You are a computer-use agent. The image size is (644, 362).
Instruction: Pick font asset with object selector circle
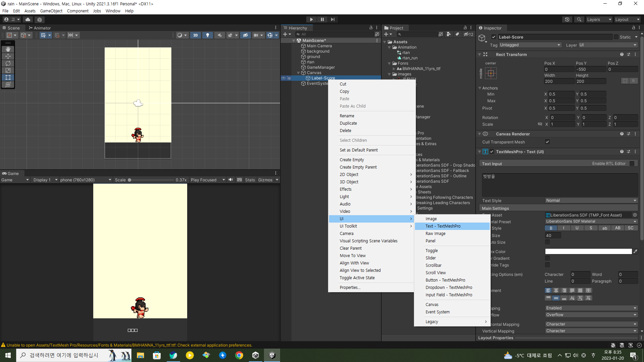(635, 215)
